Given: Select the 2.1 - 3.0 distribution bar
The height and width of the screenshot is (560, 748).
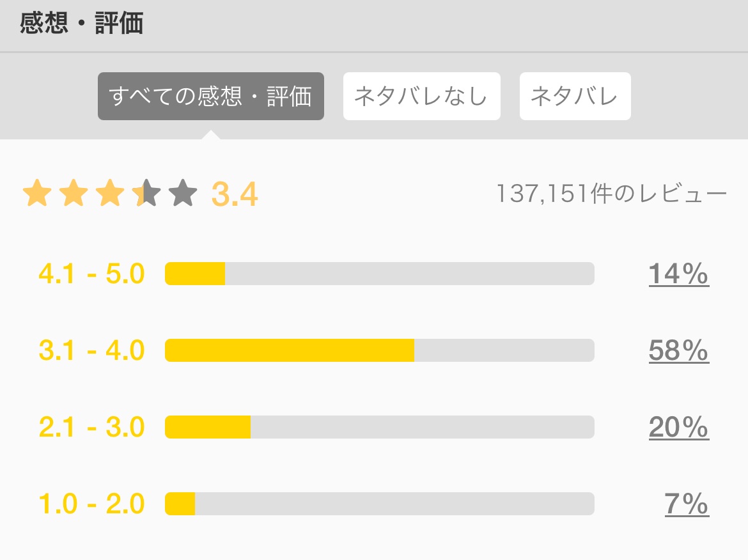Looking at the screenshot, I should pos(379,427).
